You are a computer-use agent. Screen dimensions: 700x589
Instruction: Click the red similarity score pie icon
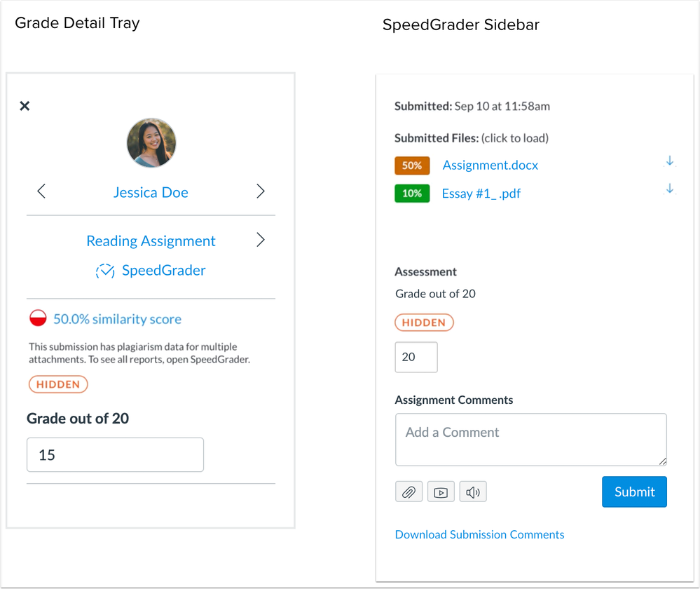tap(39, 317)
